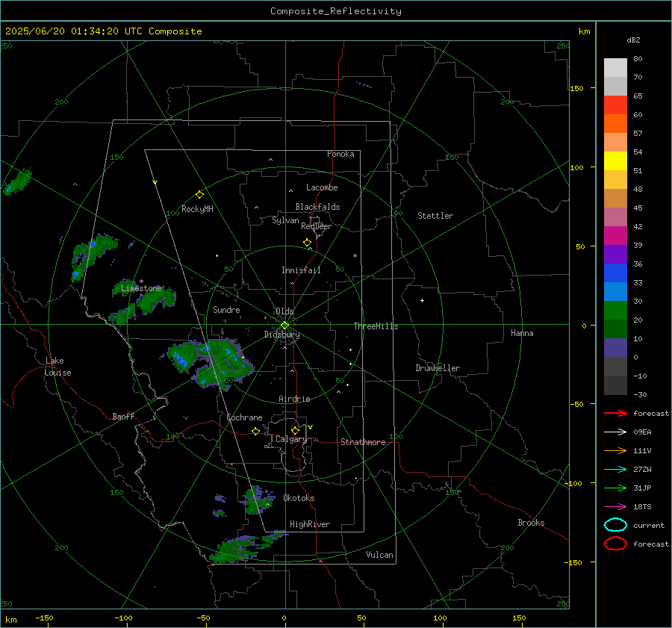Click the 09EA legend label

[642, 432]
